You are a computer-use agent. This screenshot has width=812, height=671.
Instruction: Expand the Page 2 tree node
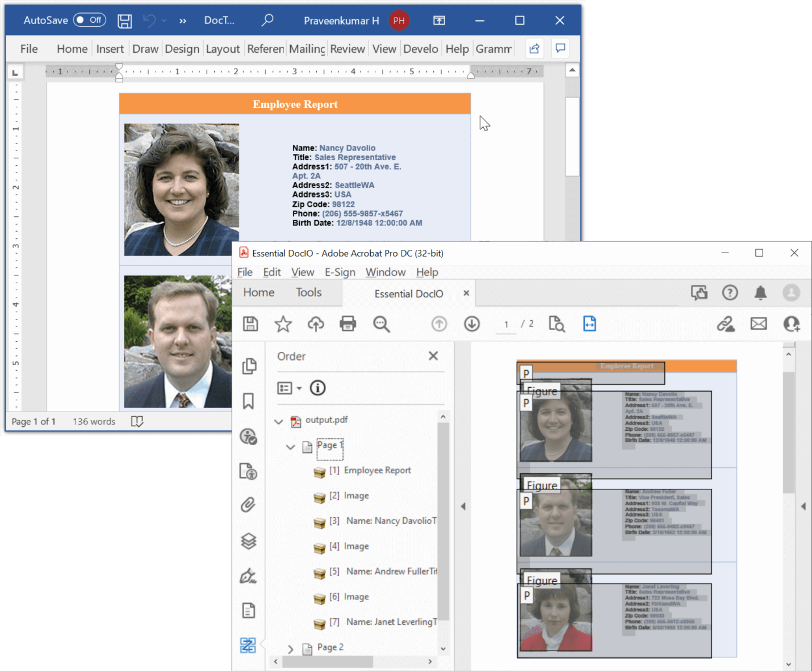point(291,649)
